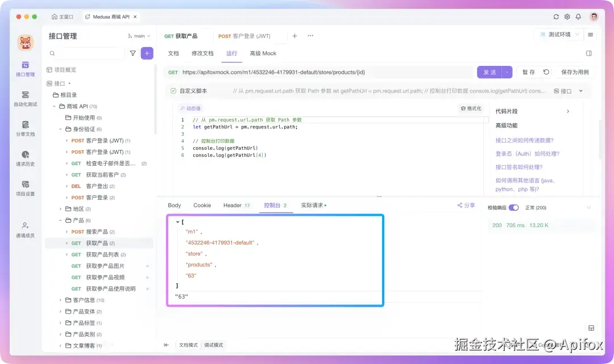The height and width of the screenshot is (364, 614).
Task: Open the 请求历史 sidebar section
Action: (26, 158)
